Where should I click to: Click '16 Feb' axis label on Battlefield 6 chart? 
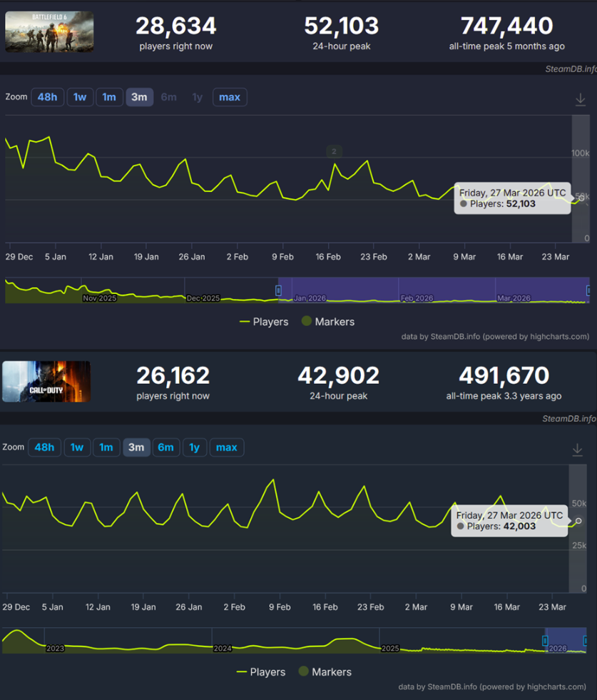328,257
